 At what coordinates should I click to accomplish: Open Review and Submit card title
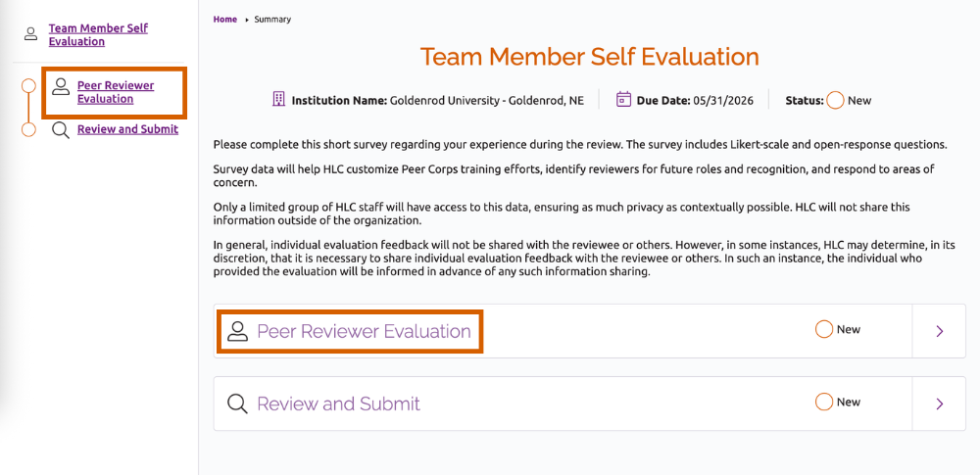[339, 404]
